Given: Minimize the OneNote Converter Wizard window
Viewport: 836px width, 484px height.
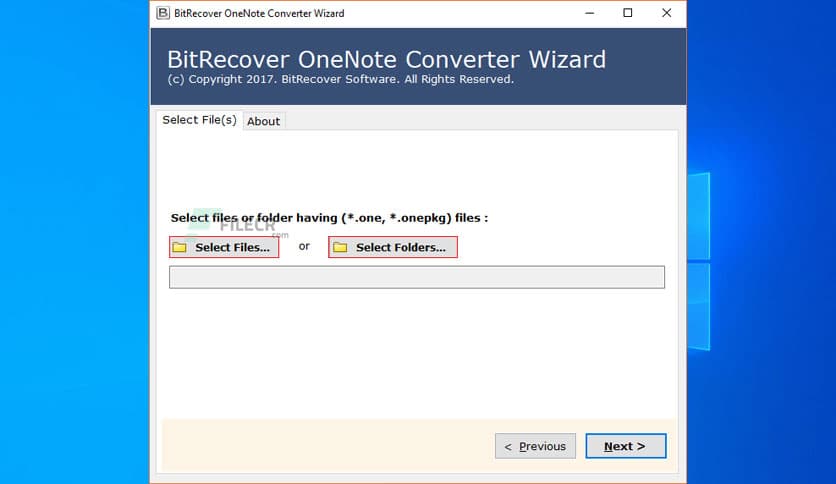Looking at the screenshot, I should pyautogui.click(x=590, y=13).
